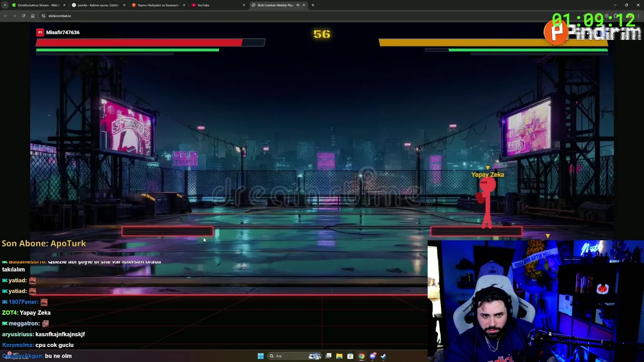Close the Yayıncı Hediyeleri tab
The image size is (644, 362).
tap(184, 5)
